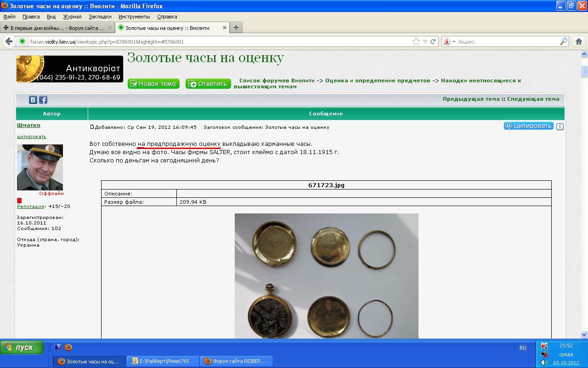The image size is (588, 368).
Task: Open a new tab with plus button
Action: [236, 28]
